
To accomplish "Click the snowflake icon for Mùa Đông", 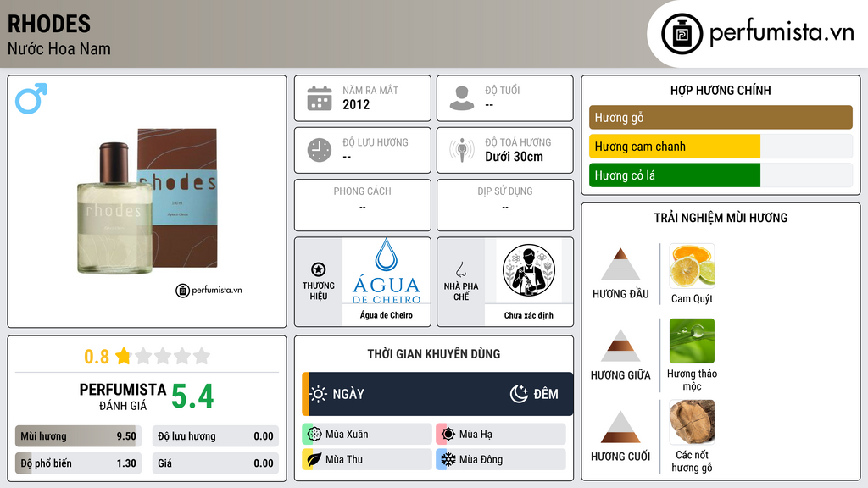I will click(448, 459).
